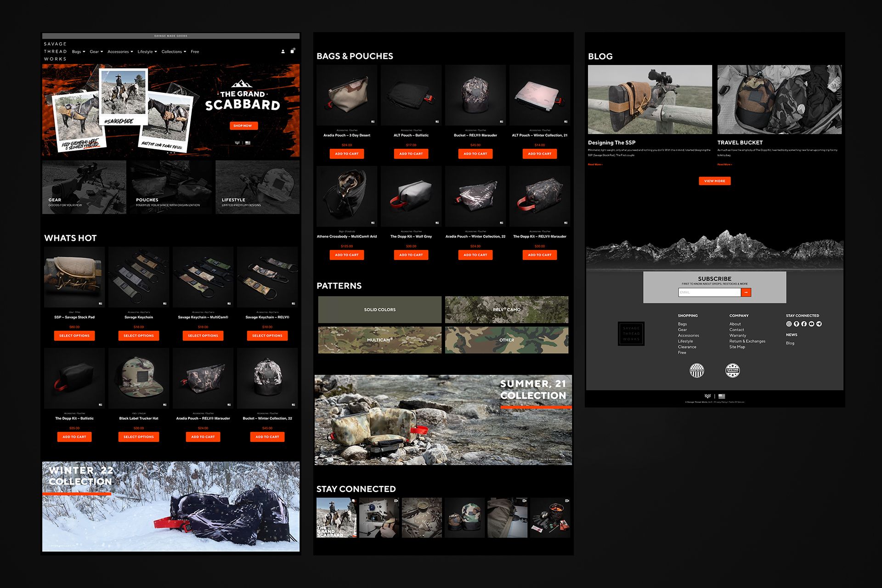882x588 pixels.
Task: Add ALT Pouch – Ballistic to cart
Action: [x=411, y=154]
